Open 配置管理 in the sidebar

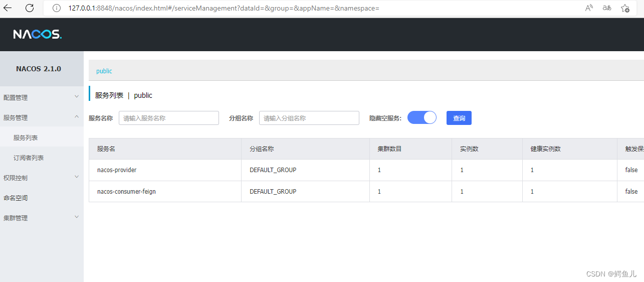(16, 97)
